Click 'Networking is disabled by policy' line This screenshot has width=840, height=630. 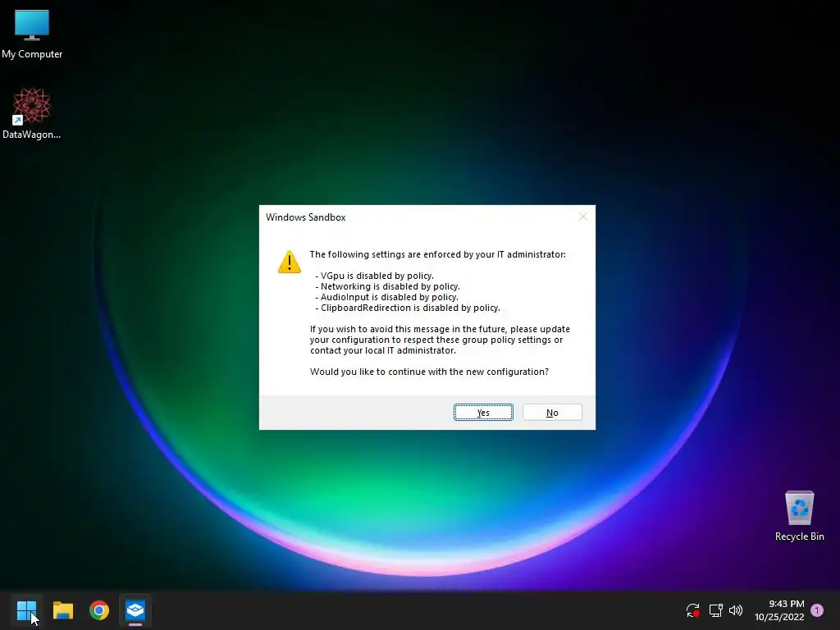(x=387, y=286)
